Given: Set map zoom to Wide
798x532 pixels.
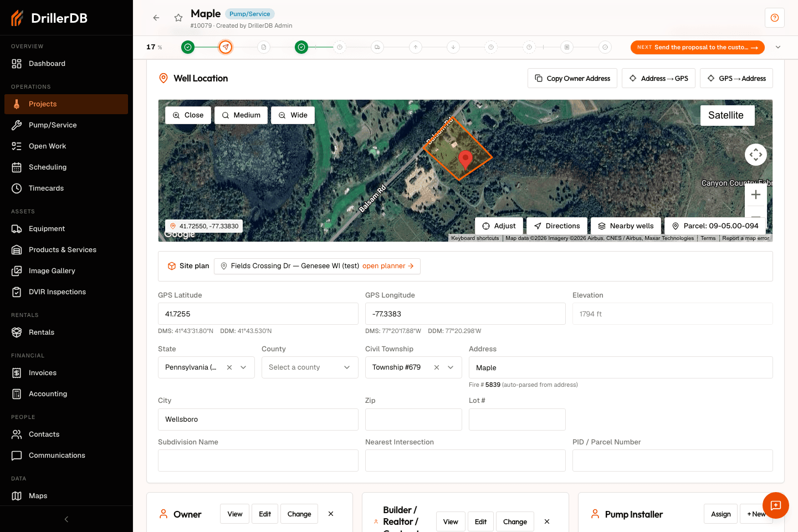Looking at the screenshot, I should (293, 115).
